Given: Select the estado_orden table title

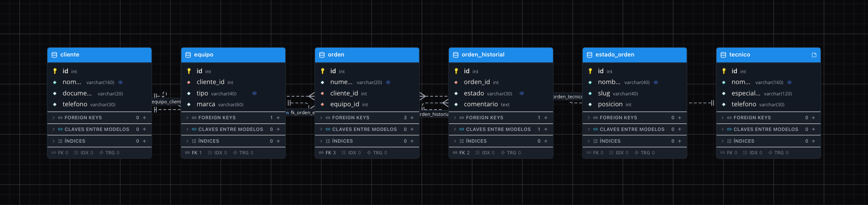Looking at the screenshot, I should coord(615,55).
